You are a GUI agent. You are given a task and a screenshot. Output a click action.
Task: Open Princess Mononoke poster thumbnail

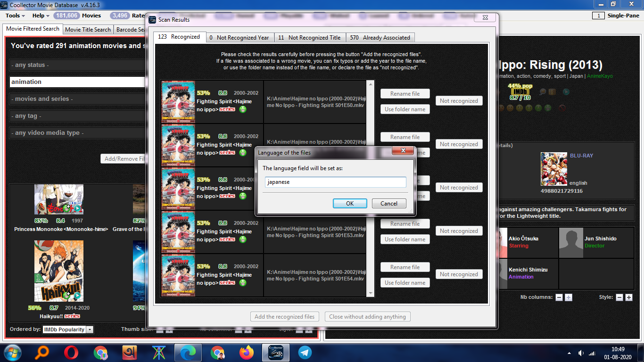(x=59, y=199)
